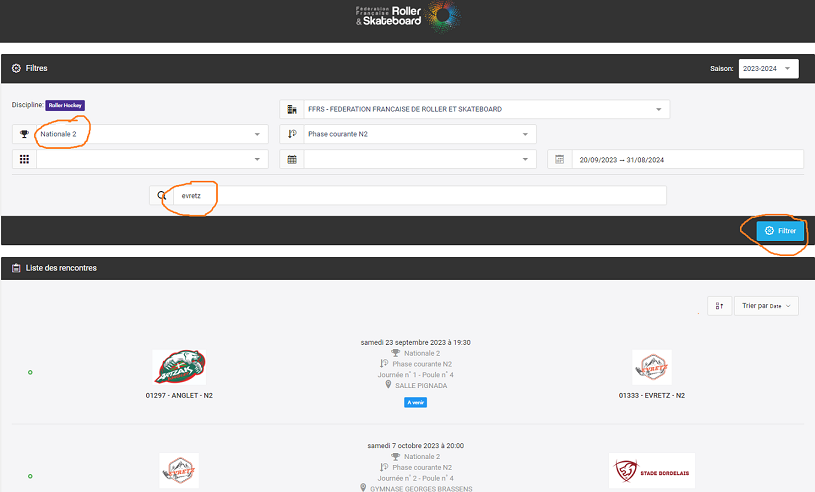The image size is (815, 492).
Task: Click the calendar icon beside the date range
Action: click(x=559, y=159)
